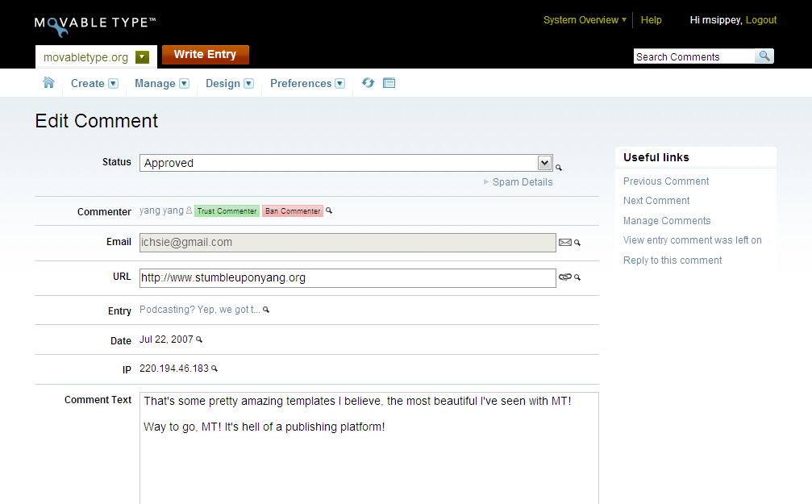
Task: Open the Manage menu
Action: coord(161,83)
